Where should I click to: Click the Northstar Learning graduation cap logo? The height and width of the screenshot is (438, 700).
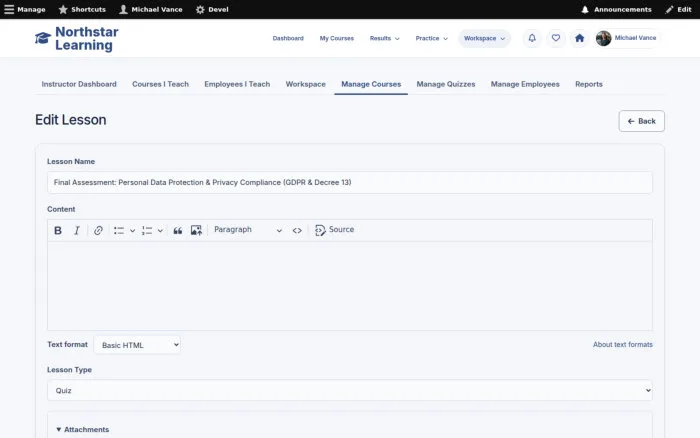(x=43, y=38)
